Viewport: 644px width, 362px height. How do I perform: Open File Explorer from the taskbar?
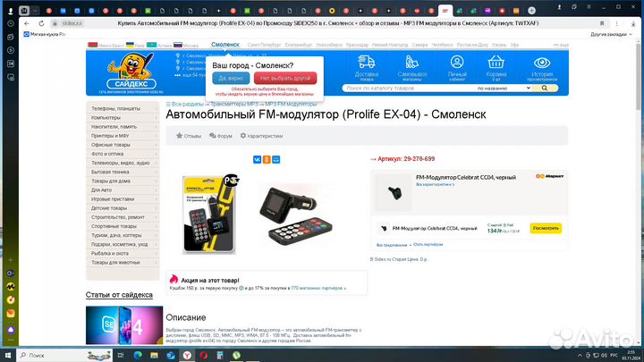[154, 355]
